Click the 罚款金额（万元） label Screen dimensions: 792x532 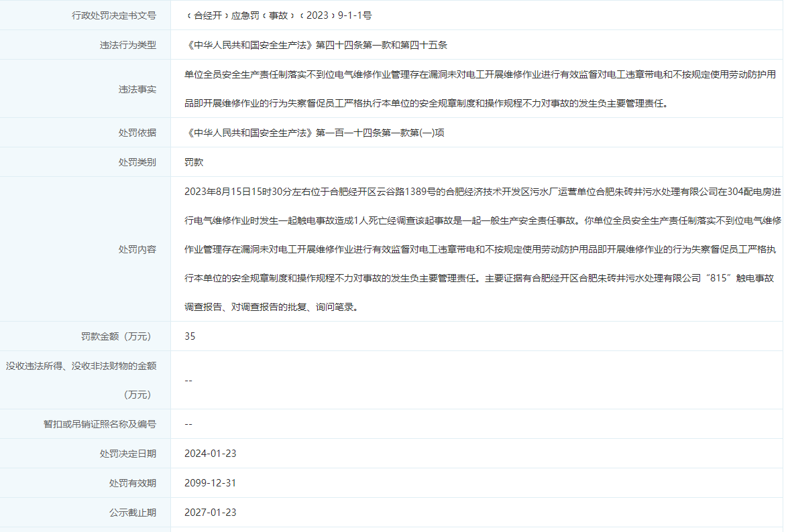coord(116,336)
